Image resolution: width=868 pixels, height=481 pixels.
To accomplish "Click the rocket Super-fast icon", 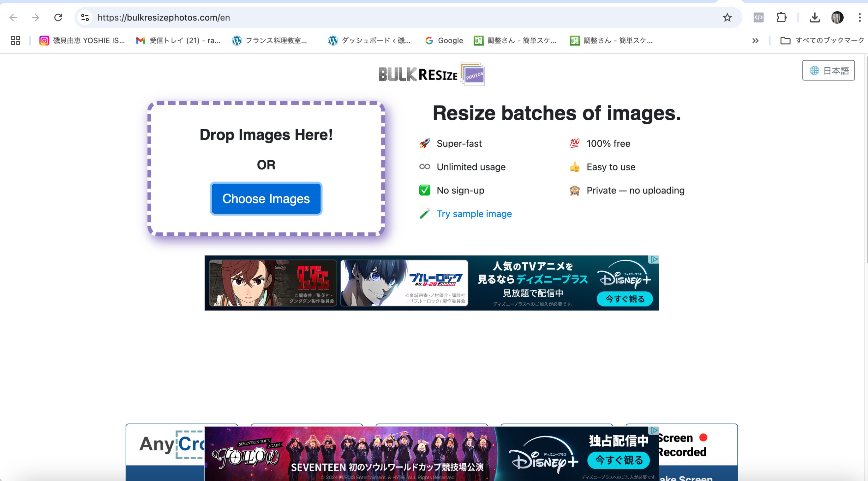I will coord(425,144).
